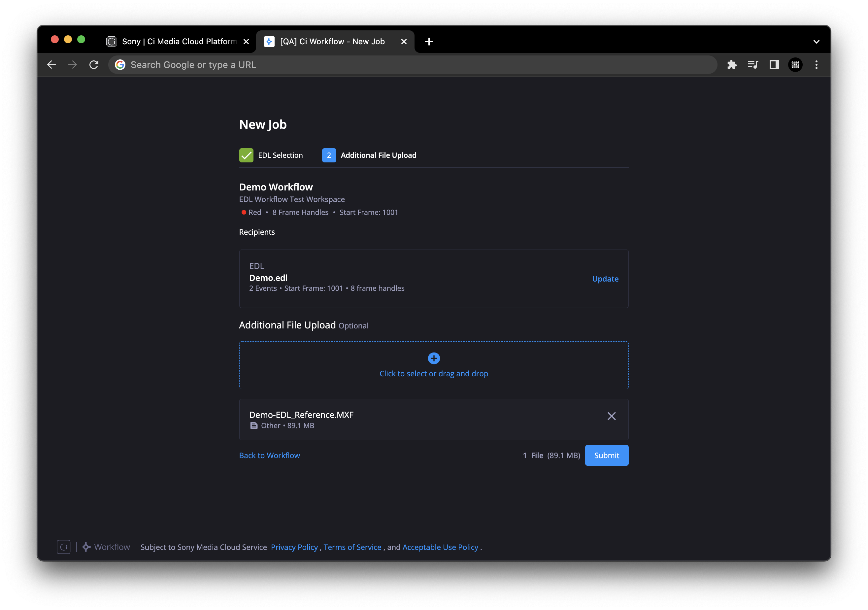Click the Recipients label
Screen dimensions: 868x610
[257, 232]
